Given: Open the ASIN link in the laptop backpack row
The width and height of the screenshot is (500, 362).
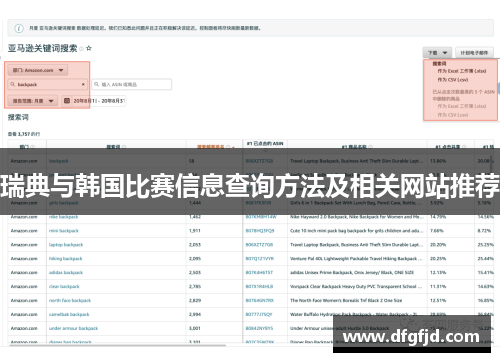Looking at the screenshot, I should 259,245.
